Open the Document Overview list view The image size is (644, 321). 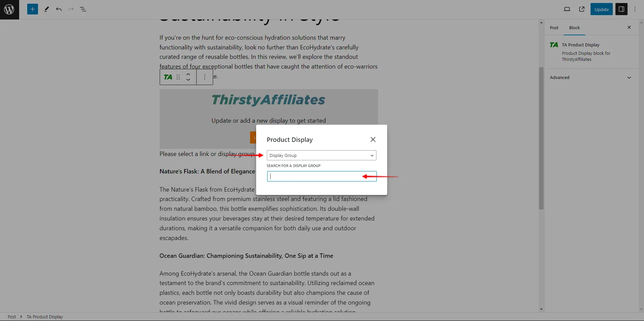tap(83, 9)
